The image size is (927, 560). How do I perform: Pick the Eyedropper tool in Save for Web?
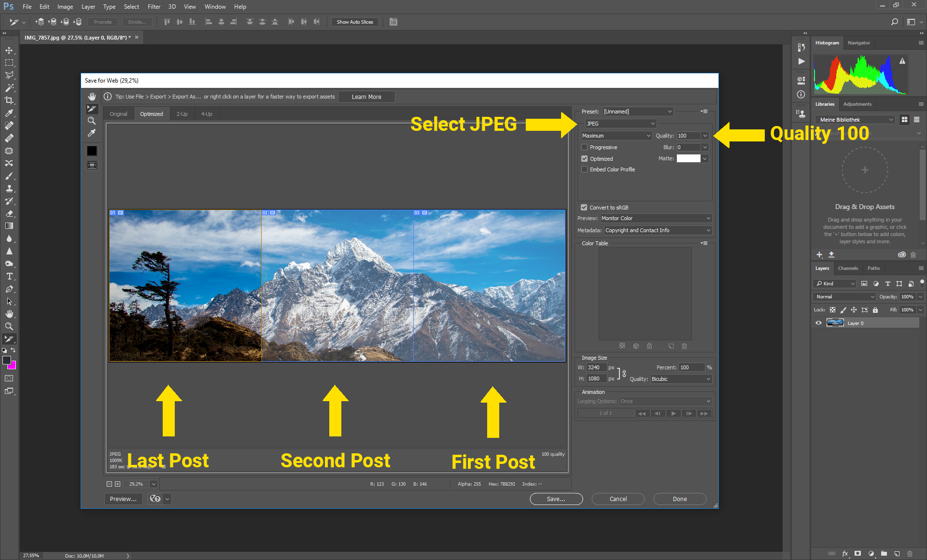click(x=92, y=133)
